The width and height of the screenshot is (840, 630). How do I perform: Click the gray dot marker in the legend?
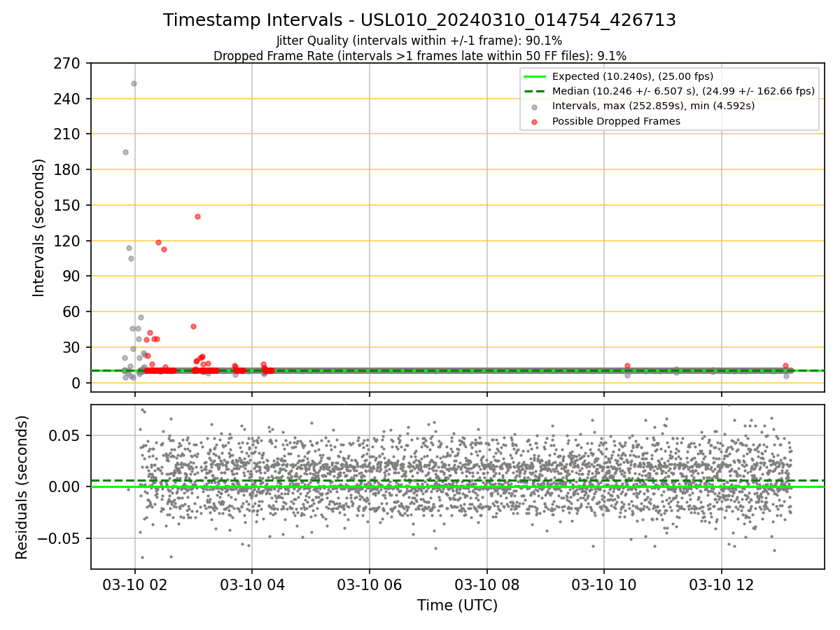[x=535, y=107]
